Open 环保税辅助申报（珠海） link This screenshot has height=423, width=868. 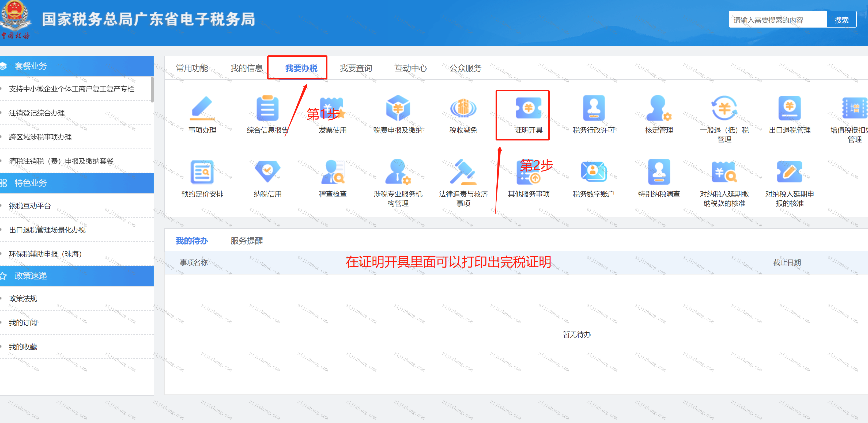[46, 254]
